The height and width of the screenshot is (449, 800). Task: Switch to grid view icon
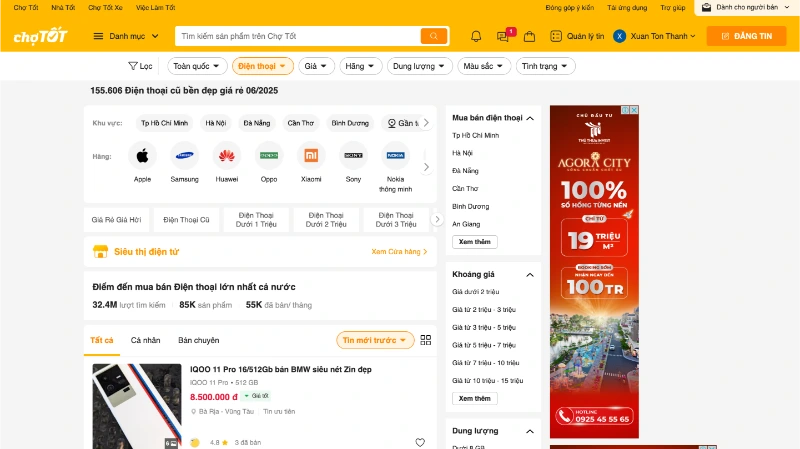click(426, 340)
